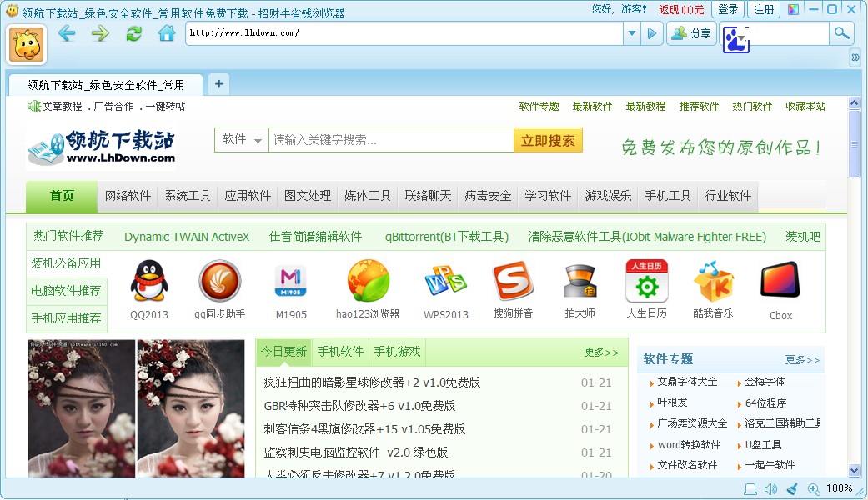This screenshot has width=868, height=500.
Task: Select the 领航下载站 browser tab
Action: click(x=106, y=85)
